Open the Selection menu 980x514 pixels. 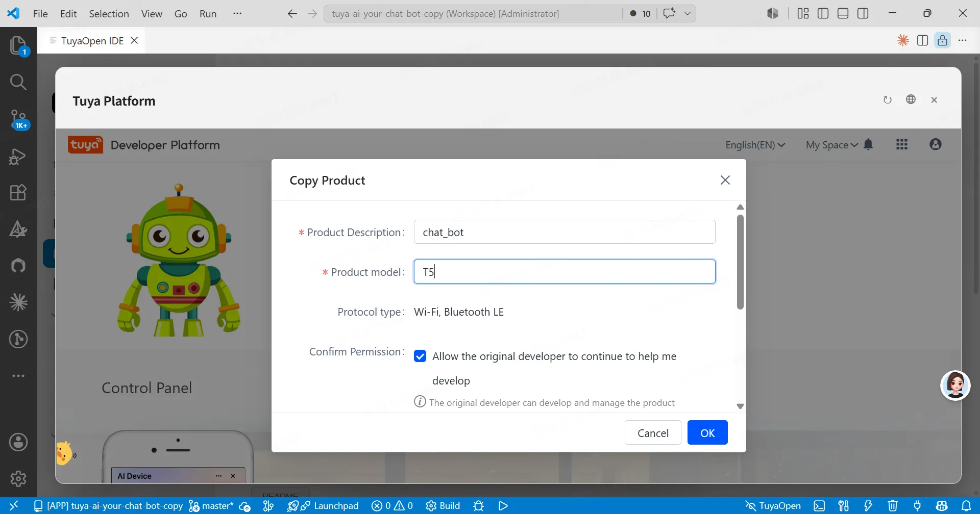(x=109, y=14)
